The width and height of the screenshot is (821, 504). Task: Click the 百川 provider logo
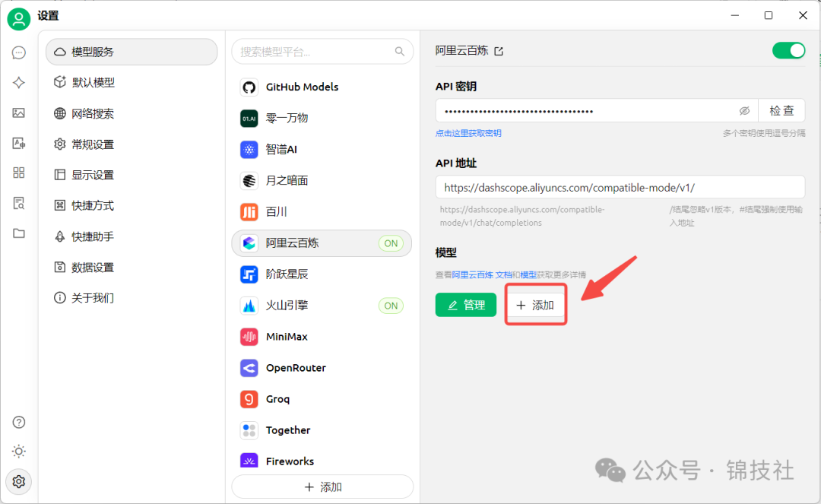(x=249, y=212)
